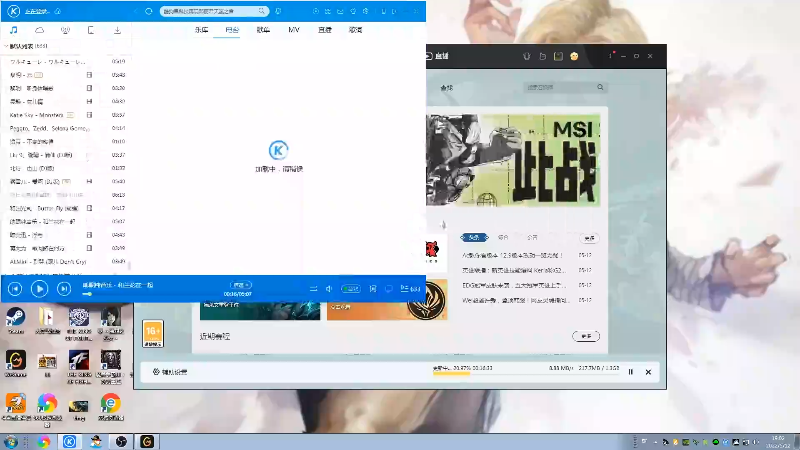Select the song ending with Don't Cry
Screen dimensions: 800x450
(66, 262)
